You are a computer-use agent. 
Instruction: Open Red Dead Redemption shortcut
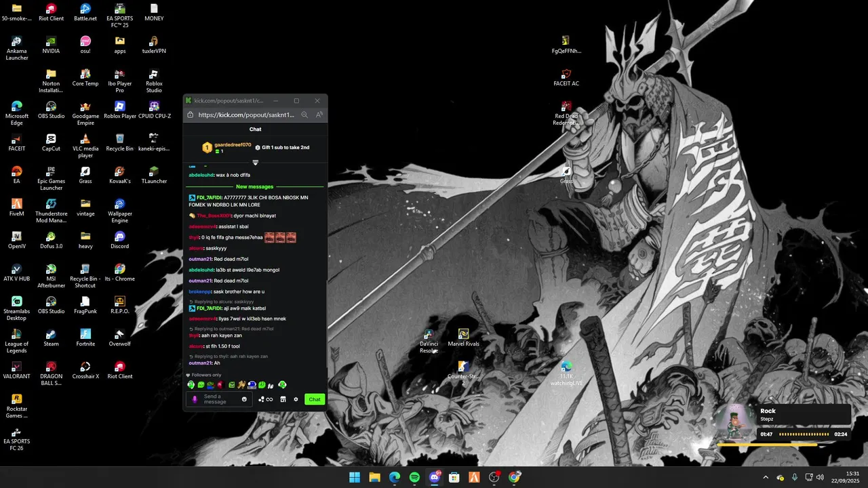click(566, 113)
